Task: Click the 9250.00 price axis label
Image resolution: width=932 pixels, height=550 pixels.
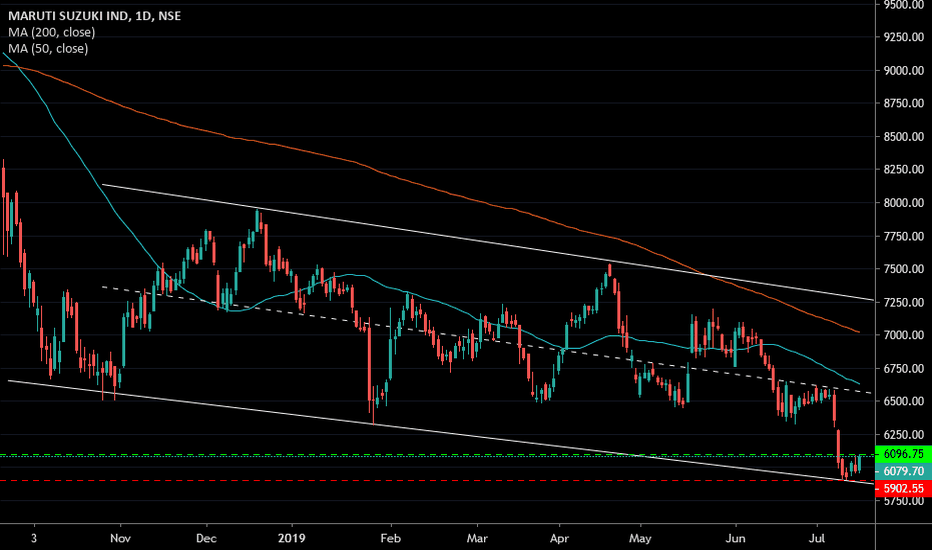Action: coord(903,37)
